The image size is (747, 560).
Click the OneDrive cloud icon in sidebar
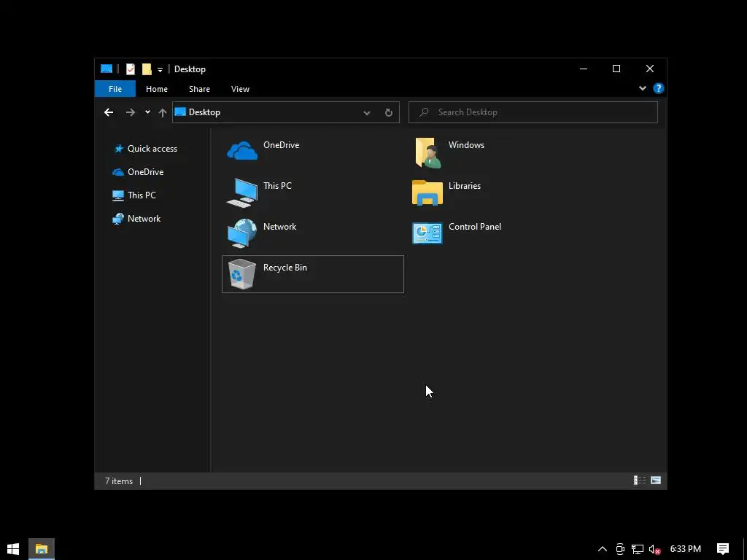click(x=117, y=172)
